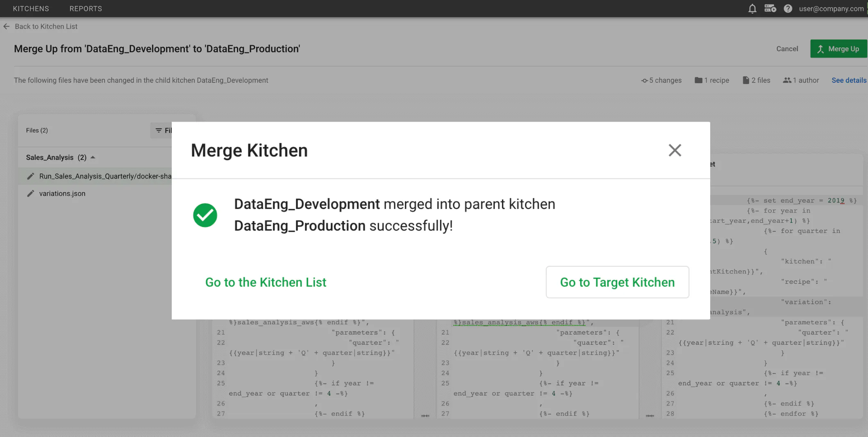Image resolution: width=868 pixels, height=437 pixels.
Task: Collapse the Sales_Analysis file group
Action: click(x=93, y=157)
